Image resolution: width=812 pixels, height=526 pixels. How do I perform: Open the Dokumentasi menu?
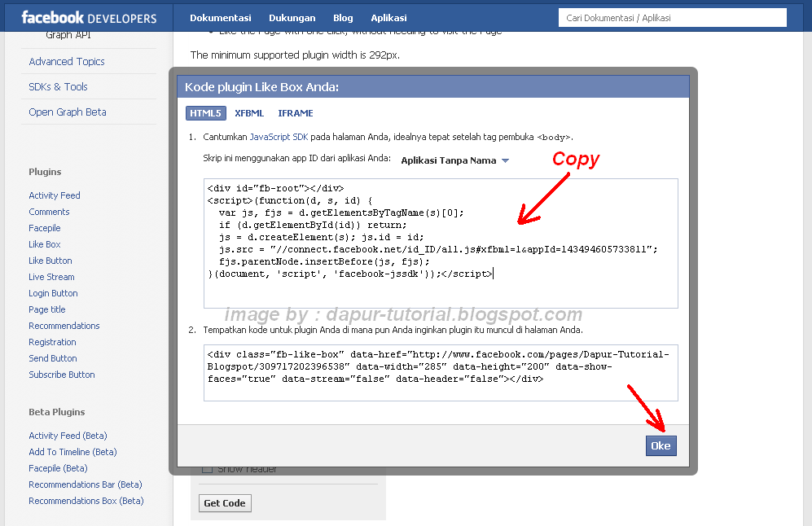coord(220,18)
